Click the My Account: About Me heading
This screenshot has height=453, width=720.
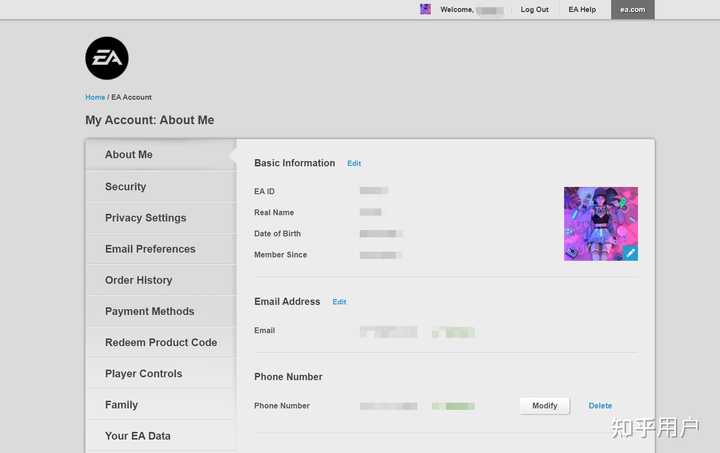150,120
